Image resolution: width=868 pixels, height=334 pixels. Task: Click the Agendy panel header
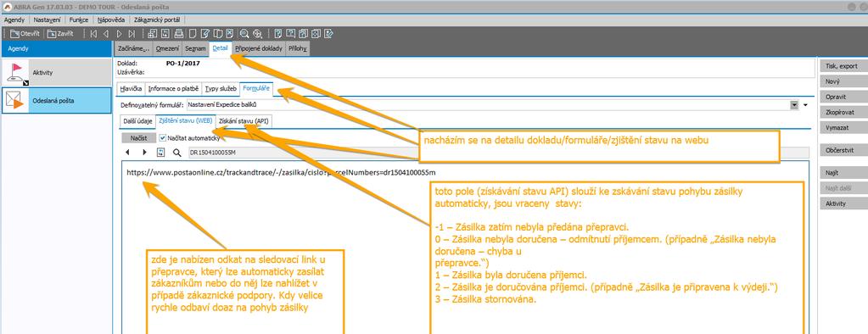56,48
